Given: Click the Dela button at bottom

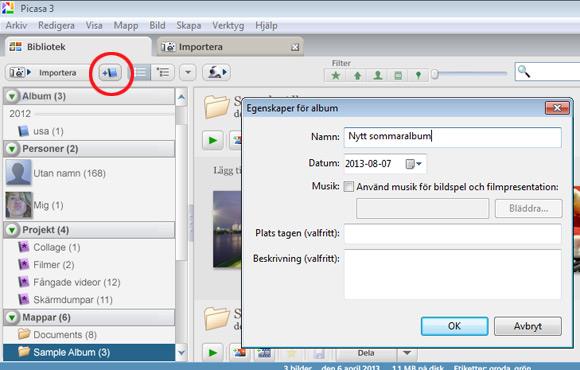Looking at the screenshot, I should tap(366, 353).
